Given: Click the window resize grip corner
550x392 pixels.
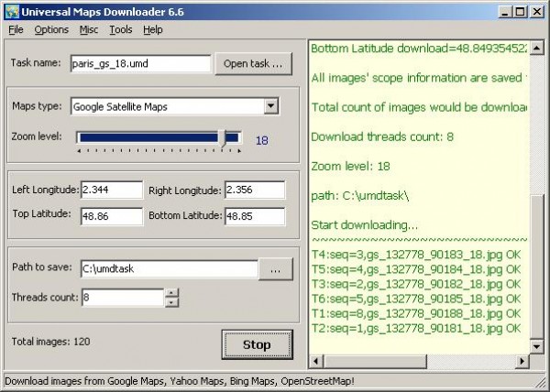Looking at the screenshot, I should tap(542, 382).
